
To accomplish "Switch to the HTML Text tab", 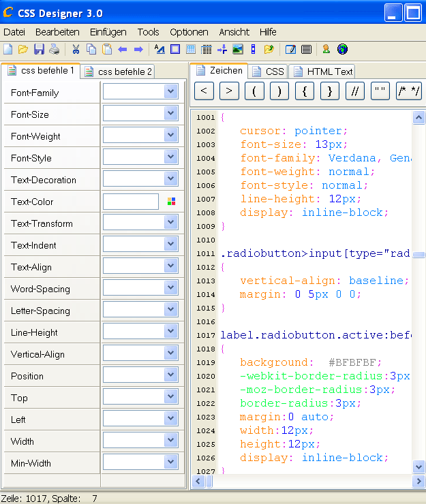I will point(322,72).
